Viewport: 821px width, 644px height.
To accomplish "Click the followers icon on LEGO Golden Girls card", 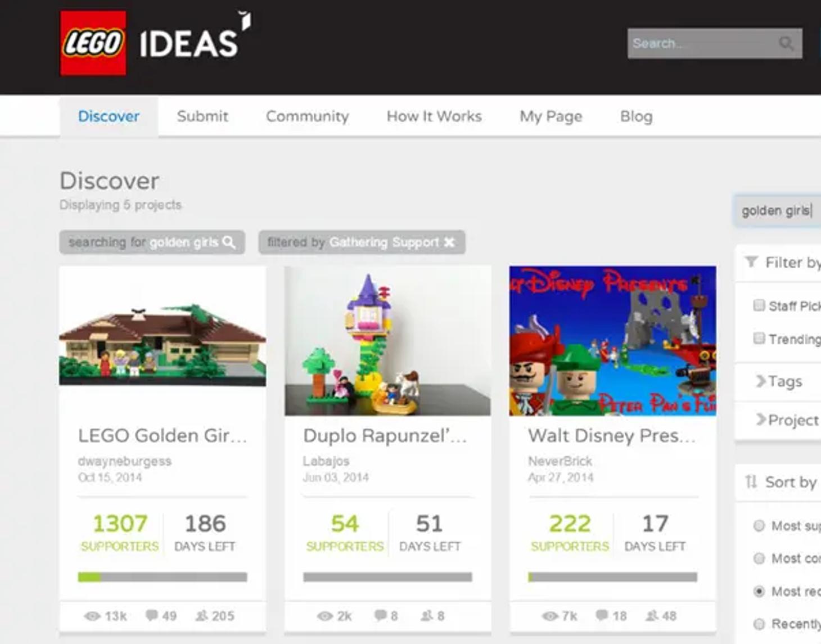I will [x=202, y=615].
